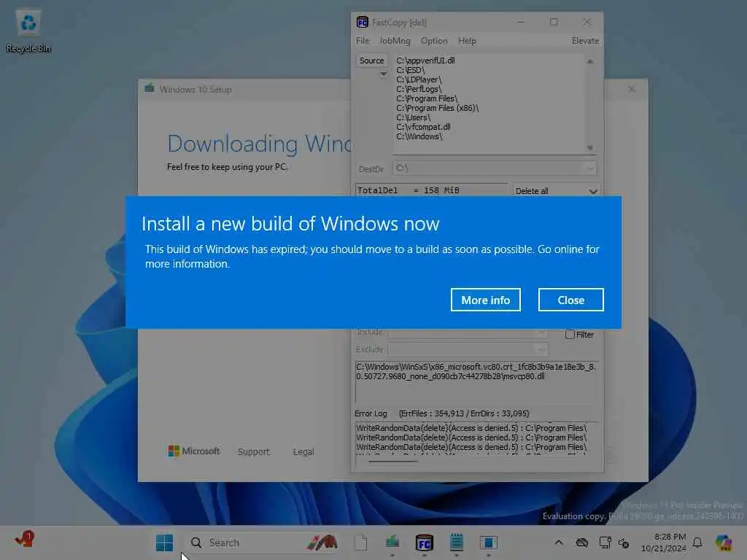Screen dimensions: 747x560
Task: Open the FastCopy Option menu
Action: pos(434,41)
